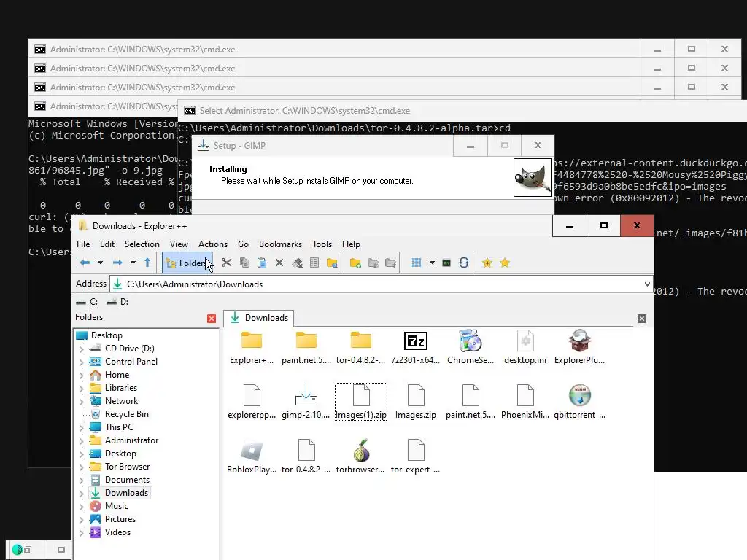Select Network in folder tree
Image resolution: width=747 pixels, height=560 pixels.
121,401
